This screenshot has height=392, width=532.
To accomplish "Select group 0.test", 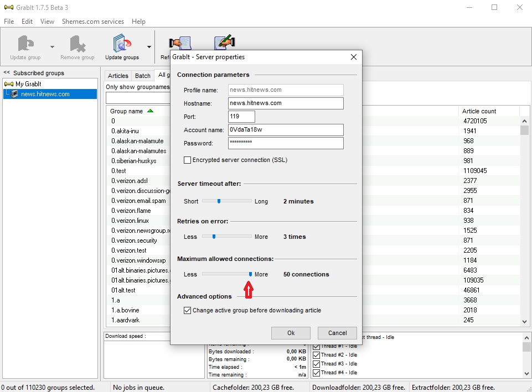I will click(118, 171).
